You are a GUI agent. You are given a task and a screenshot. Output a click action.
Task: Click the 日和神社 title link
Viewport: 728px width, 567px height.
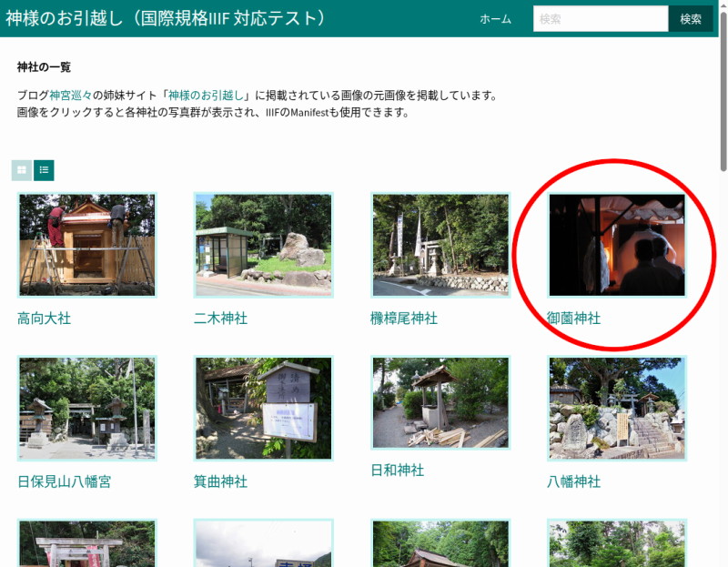(x=397, y=471)
